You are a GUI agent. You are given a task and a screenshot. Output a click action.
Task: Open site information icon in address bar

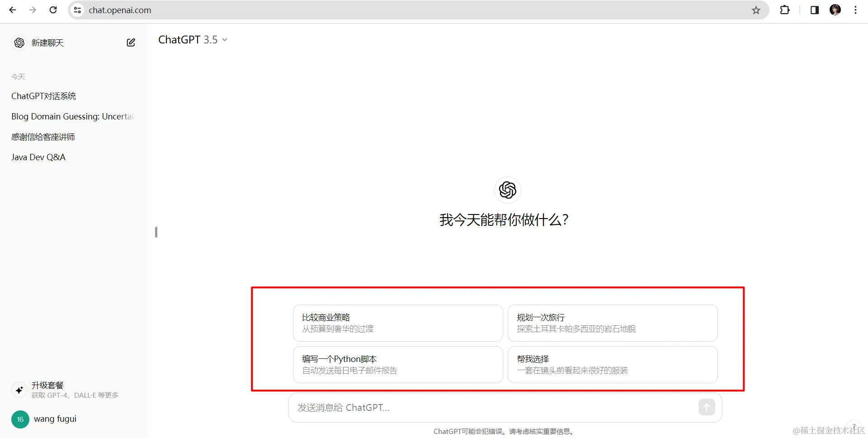(x=77, y=10)
